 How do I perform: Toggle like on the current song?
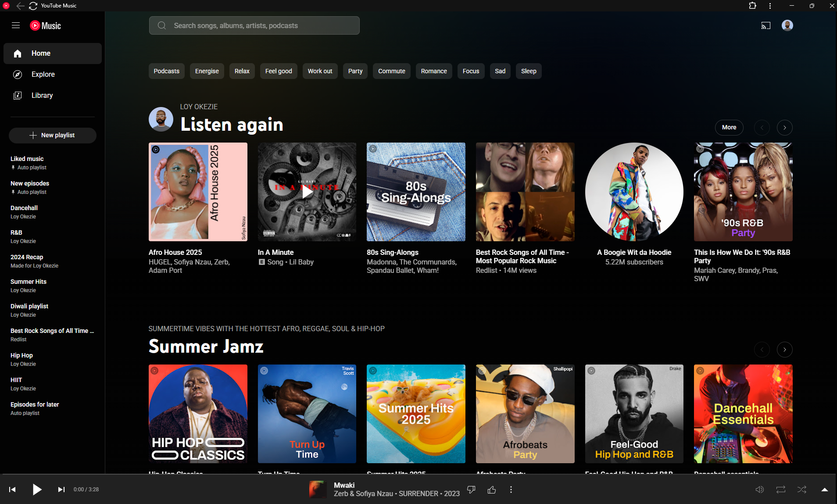coord(491,490)
